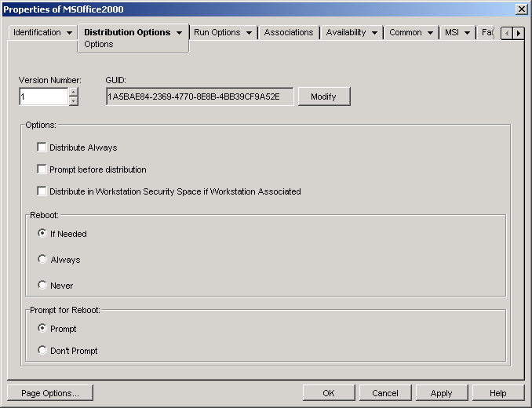Choose the Don't Prompt radio button
Image resolution: width=532 pixels, height=408 pixels.
coord(42,351)
